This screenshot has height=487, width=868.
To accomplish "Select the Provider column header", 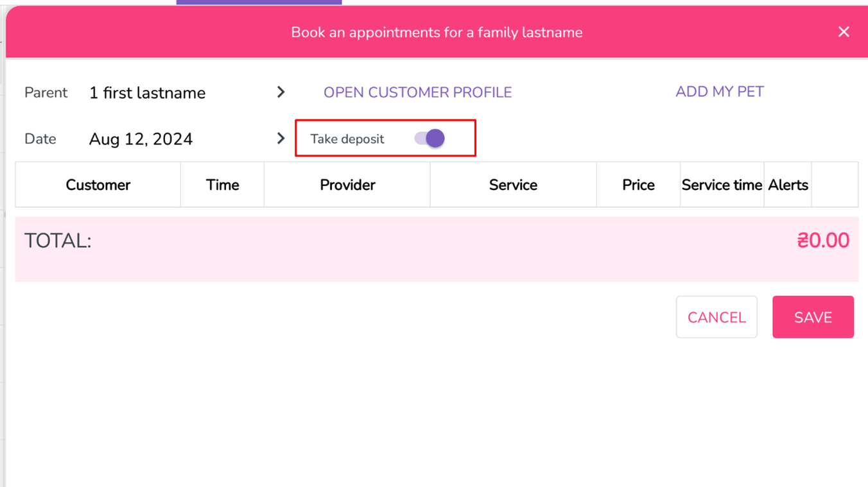I will pos(347,185).
